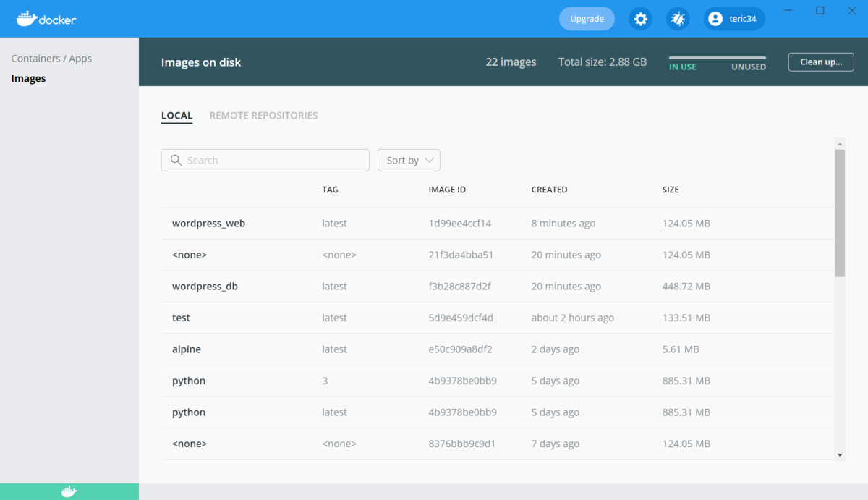Click 'about 2 hours ago' created value
This screenshot has width=868, height=500.
573,318
